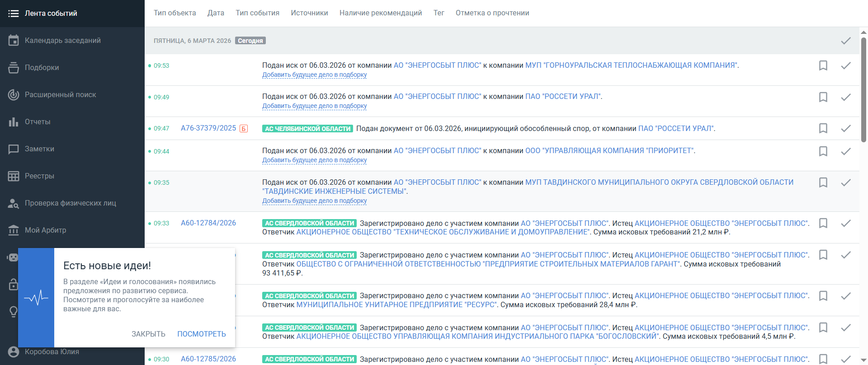
Task: Click the Мой Арбитр courthouse icon
Action: tap(14, 230)
